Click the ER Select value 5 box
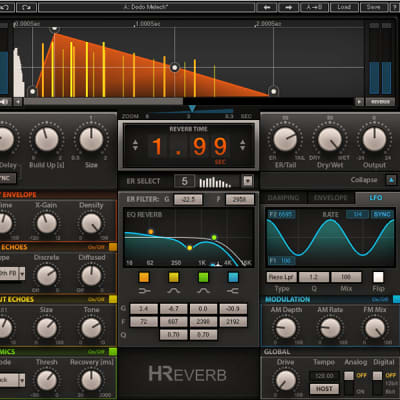The width and height of the screenshot is (400, 400). coord(184,181)
